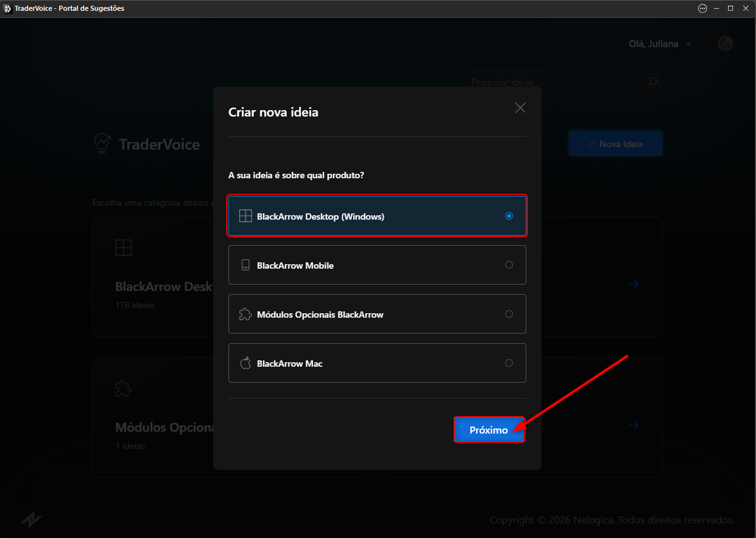Image resolution: width=756 pixels, height=538 pixels.
Task: Click the BlackArrow Mac label text
Action: click(290, 364)
